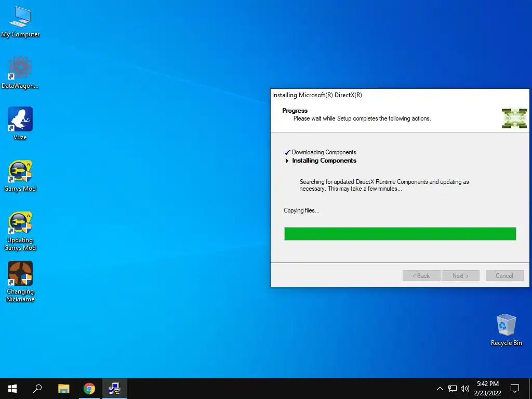Open the My Computer desktop icon
This screenshot has width=532, height=399.
coord(20,22)
